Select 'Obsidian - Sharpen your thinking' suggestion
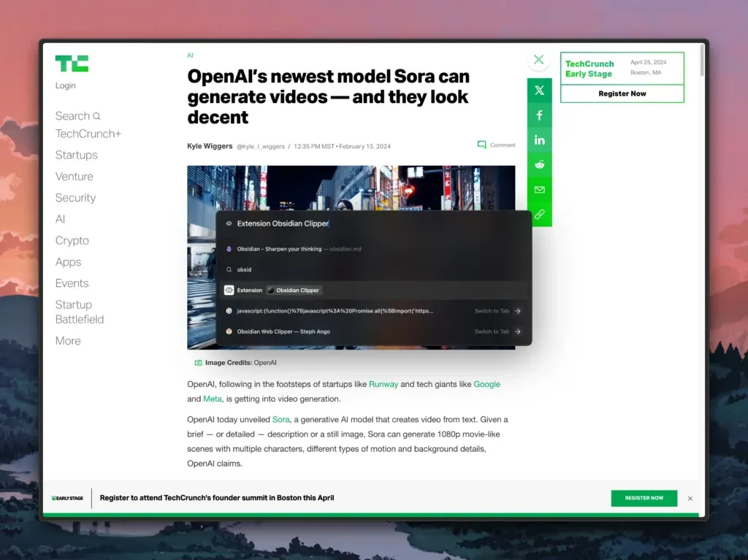 [373, 249]
